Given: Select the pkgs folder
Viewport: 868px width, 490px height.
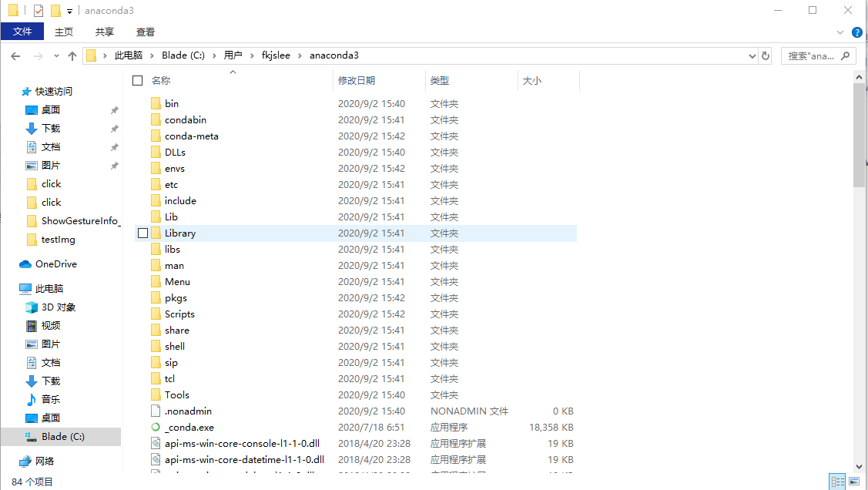Looking at the screenshot, I should coord(176,298).
